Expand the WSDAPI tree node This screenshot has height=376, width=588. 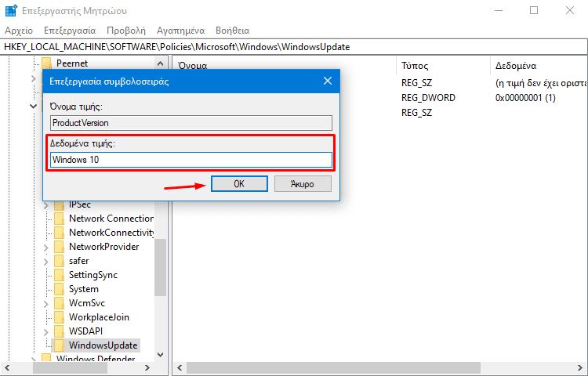[x=45, y=332]
